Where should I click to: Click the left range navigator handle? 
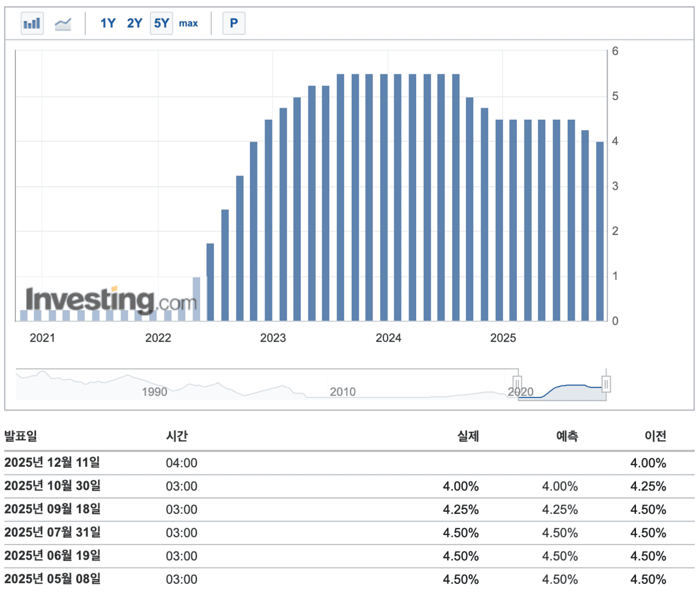click(x=517, y=383)
